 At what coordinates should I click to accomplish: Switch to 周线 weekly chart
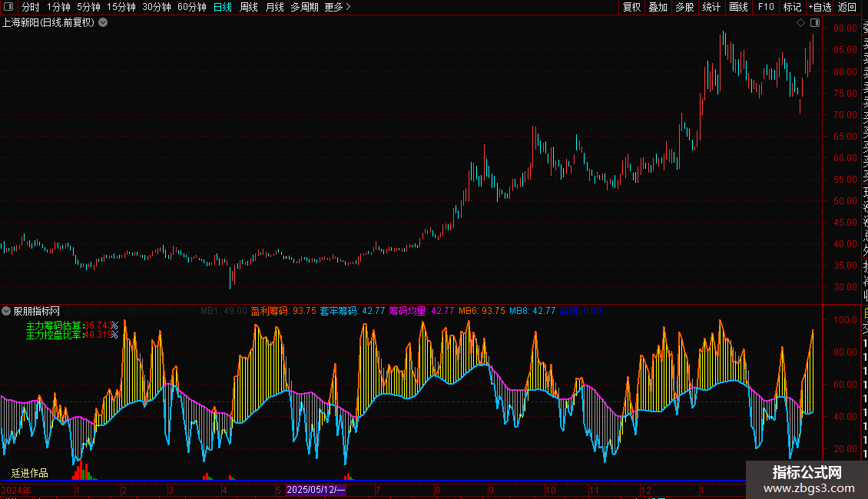[249, 7]
